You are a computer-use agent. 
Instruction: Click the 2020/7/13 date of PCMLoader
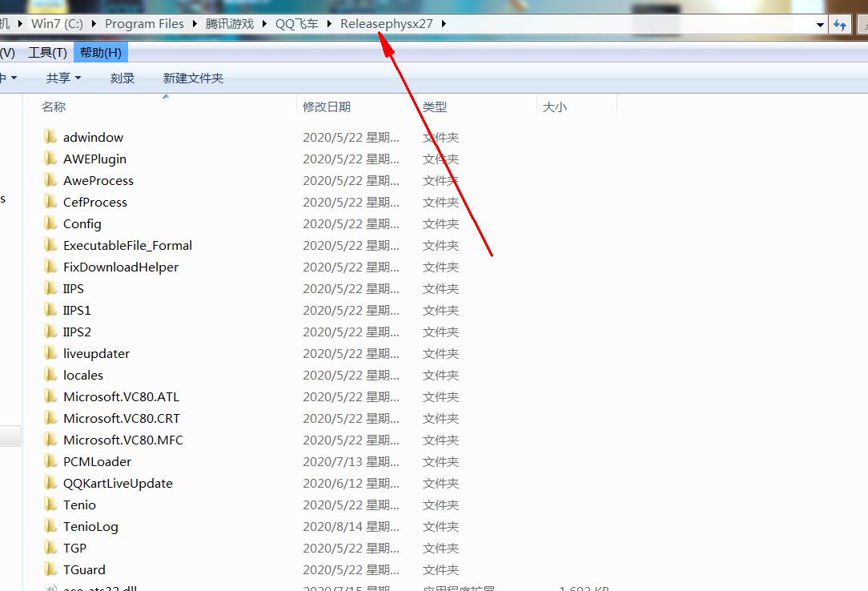(351, 461)
